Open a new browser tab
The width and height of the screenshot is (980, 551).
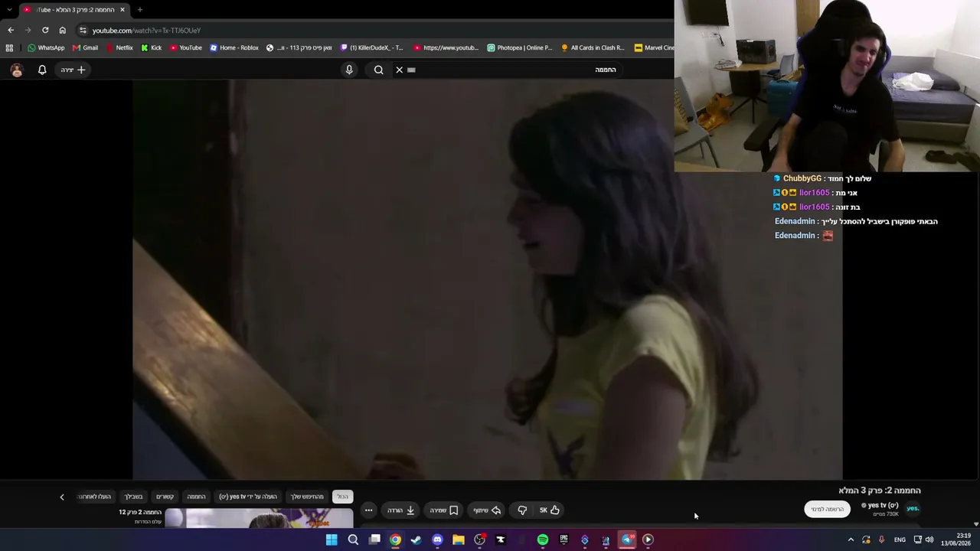point(140,10)
